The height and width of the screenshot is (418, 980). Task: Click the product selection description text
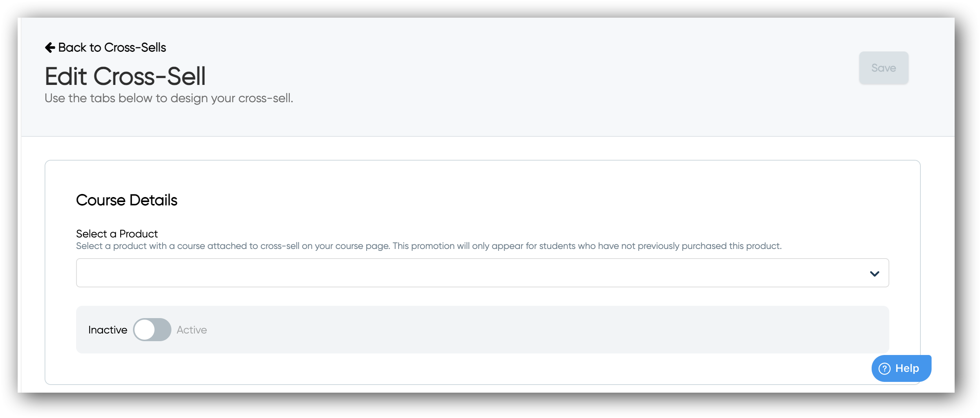pyautogui.click(x=428, y=246)
